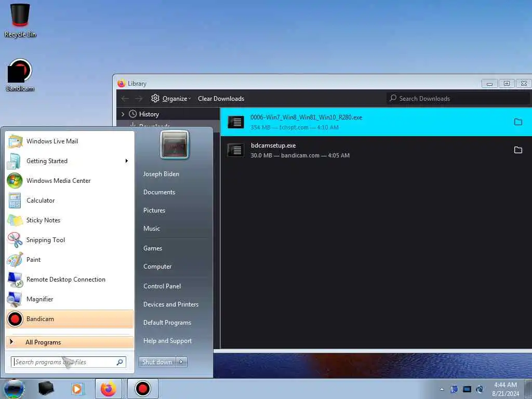Click Search programs and files field
Screen dimensions: 532x399
[x=69, y=362]
